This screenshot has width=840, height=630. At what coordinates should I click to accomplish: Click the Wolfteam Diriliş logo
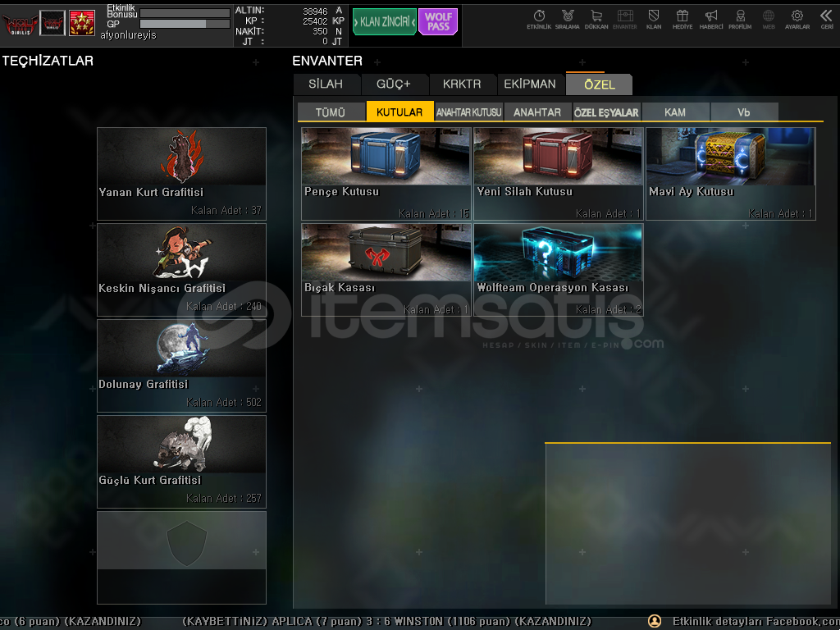[x=20, y=24]
